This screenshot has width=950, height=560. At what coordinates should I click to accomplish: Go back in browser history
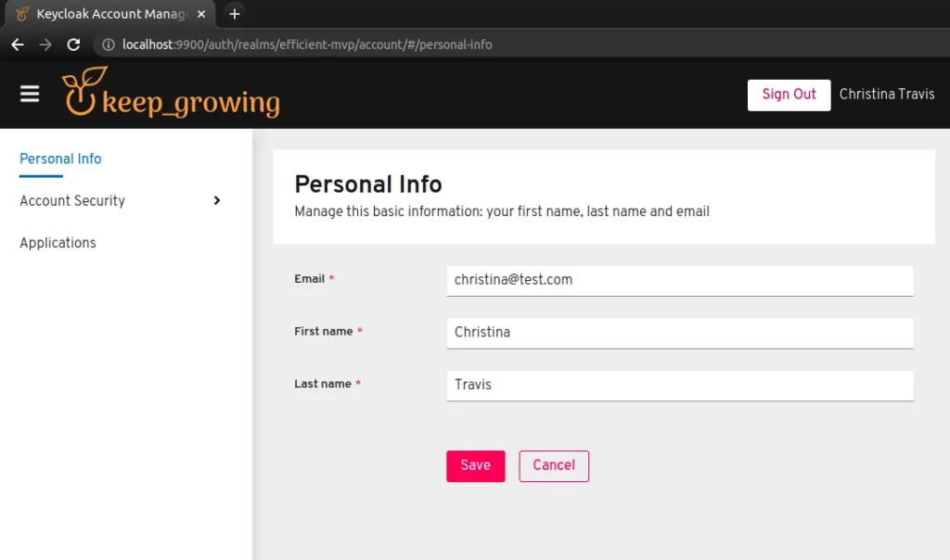click(18, 45)
